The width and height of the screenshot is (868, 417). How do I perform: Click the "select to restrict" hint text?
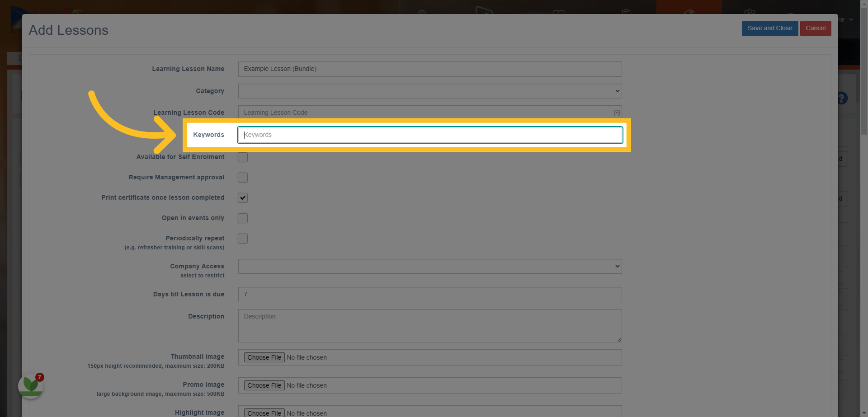pos(202,276)
